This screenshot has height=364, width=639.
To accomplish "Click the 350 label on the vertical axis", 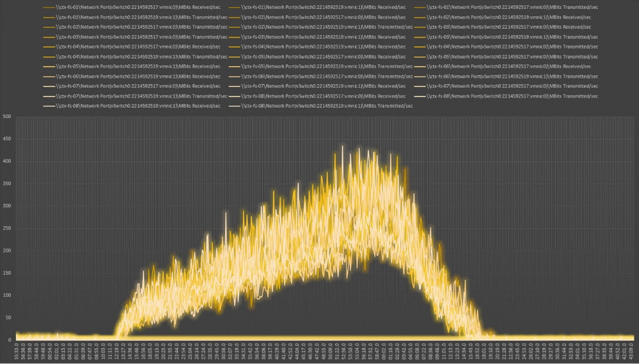I will 7,183.
